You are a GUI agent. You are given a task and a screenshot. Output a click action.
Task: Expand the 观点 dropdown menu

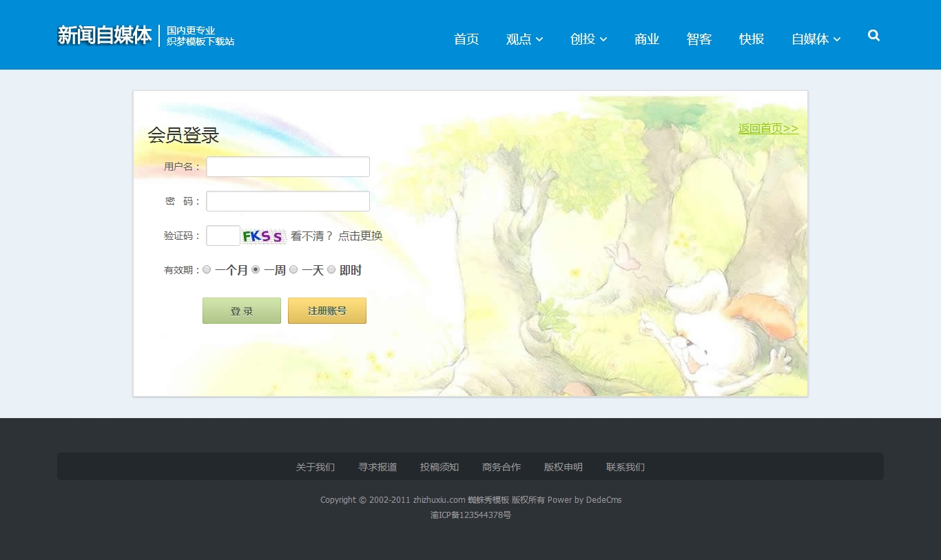524,39
